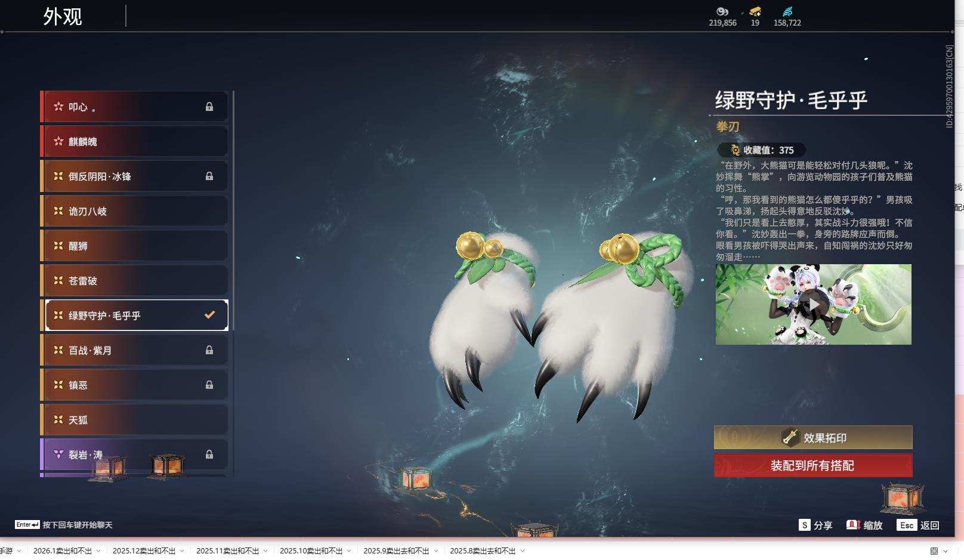Click the 效果拓印 button
The height and width of the screenshot is (560, 964).
(x=813, y=437)
